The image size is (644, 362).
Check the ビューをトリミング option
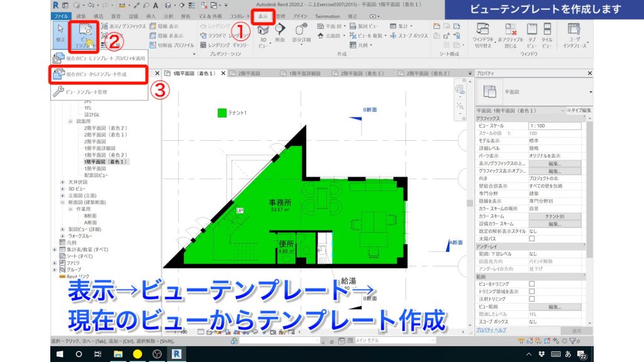[531, 283]
